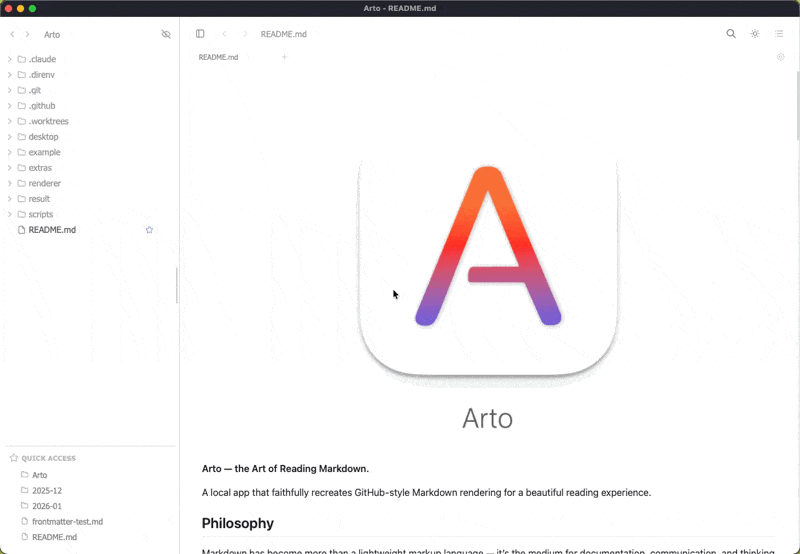Click the large Arto title text

[487, 418]
